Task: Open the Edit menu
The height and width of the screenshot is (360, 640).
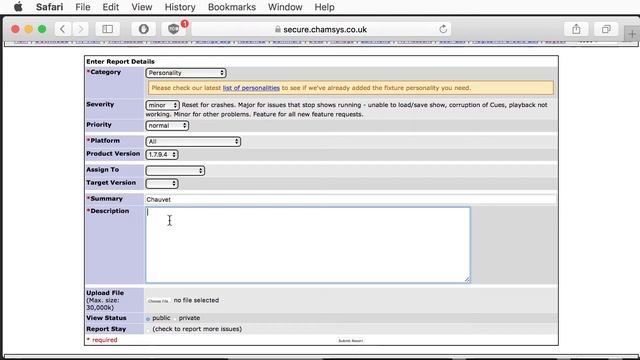Action: (111, 7)
